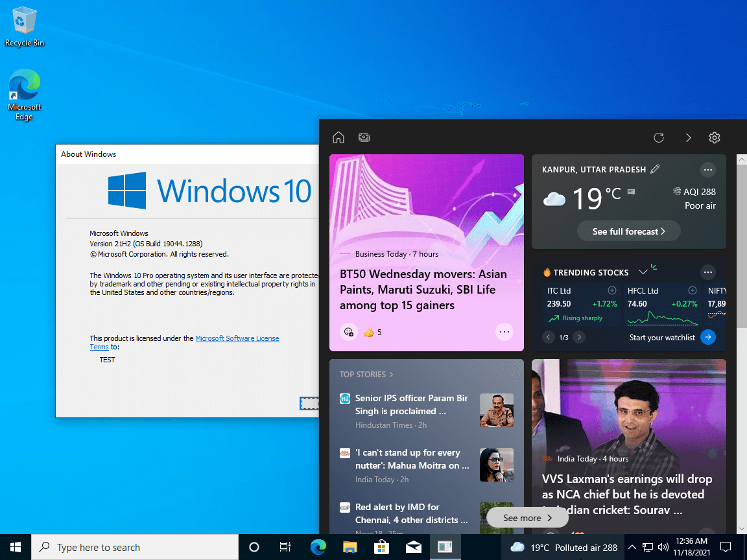Open Microsoft Software License Terms link
The image size is (747, 560).
237,338
